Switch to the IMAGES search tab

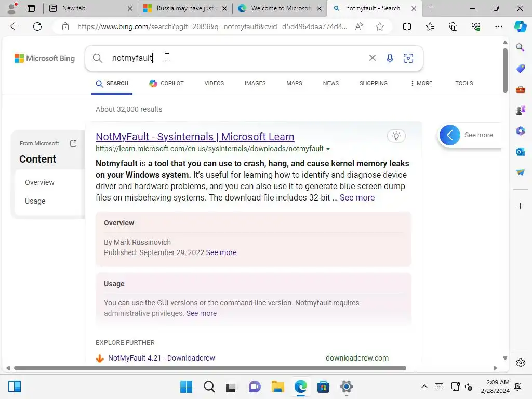coord(255,83)
